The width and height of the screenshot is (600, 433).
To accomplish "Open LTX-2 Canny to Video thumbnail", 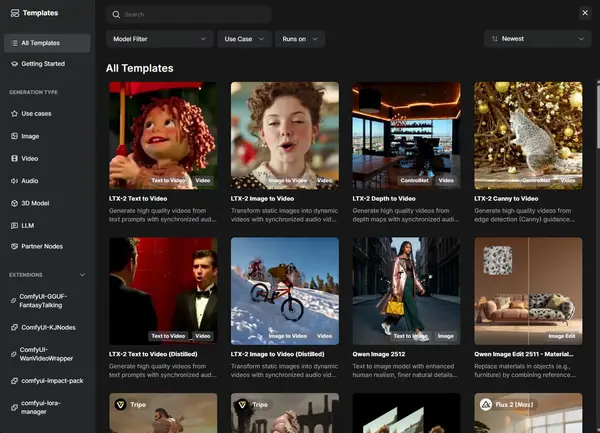I will coord(528,135).
